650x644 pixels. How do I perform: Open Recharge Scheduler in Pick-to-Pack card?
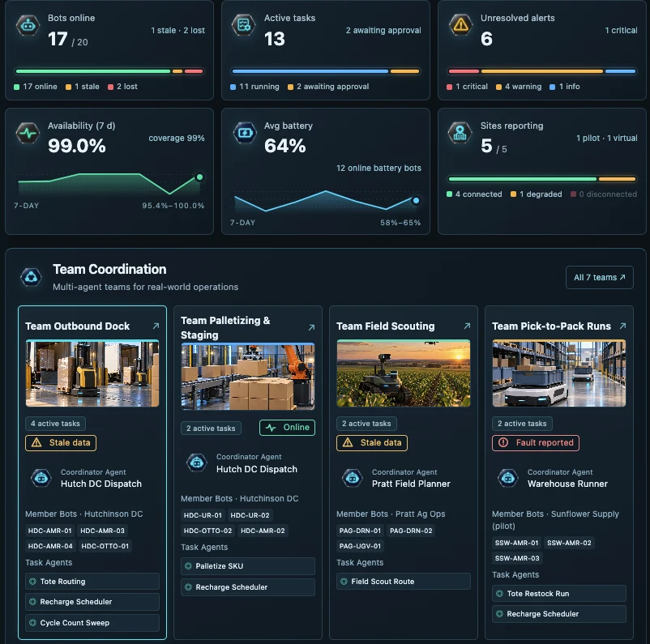point(558,614)
